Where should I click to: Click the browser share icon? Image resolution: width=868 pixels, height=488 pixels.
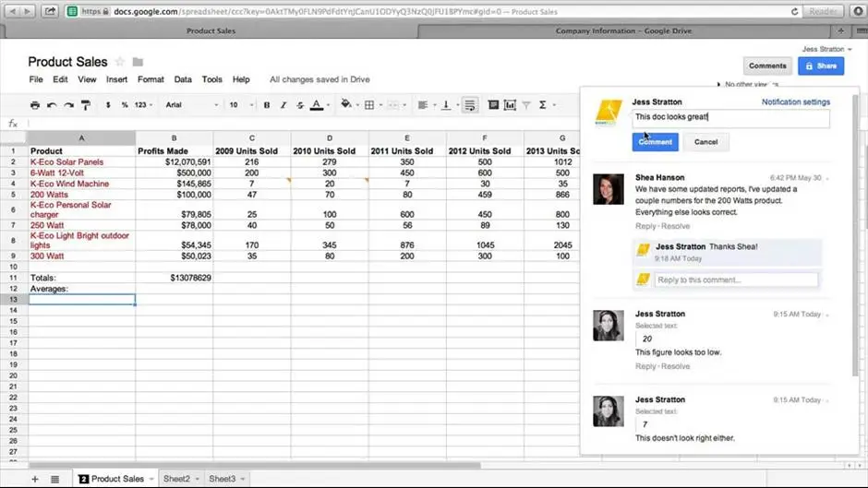(50, 11)
